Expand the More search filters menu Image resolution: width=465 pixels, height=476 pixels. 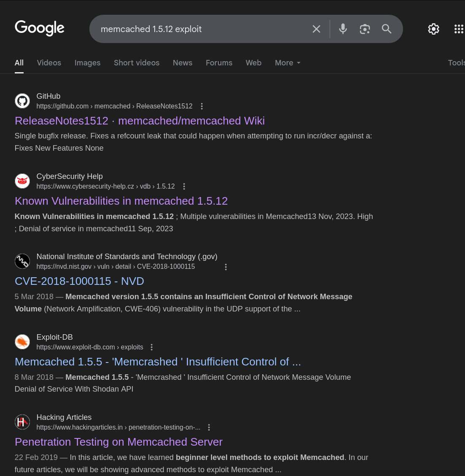tap(288, 63)
